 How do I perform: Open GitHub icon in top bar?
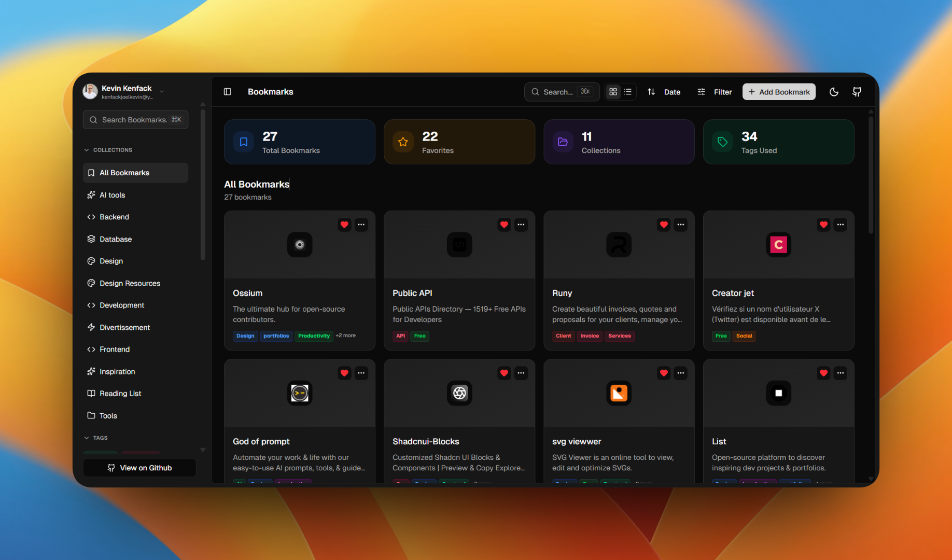click(857, 92)
